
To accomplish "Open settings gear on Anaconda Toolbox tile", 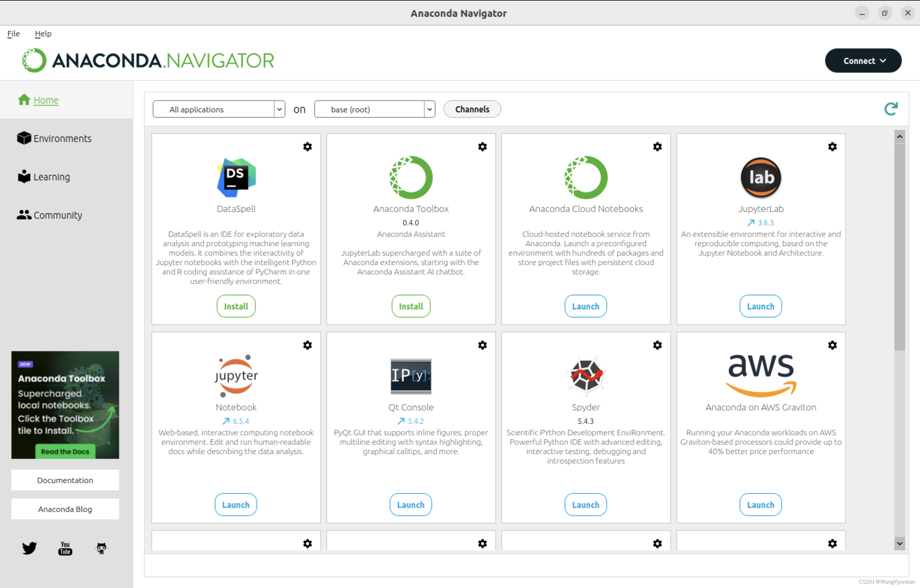I will click(482, 147).
